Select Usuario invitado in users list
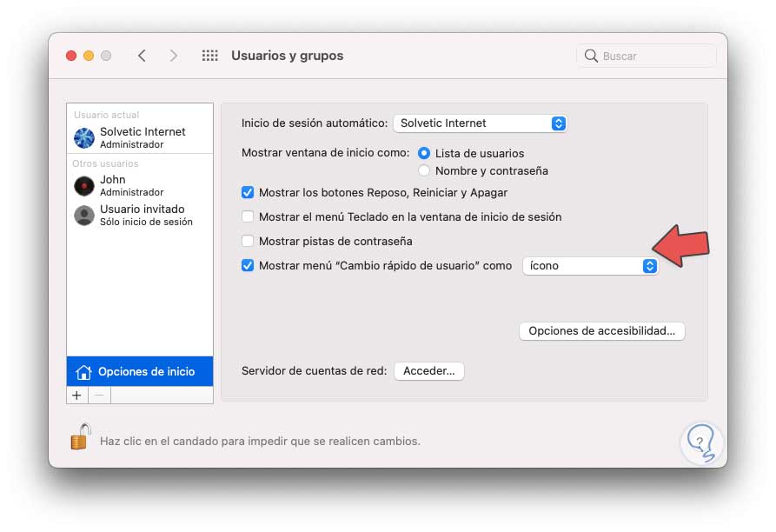 coord(140,215)
